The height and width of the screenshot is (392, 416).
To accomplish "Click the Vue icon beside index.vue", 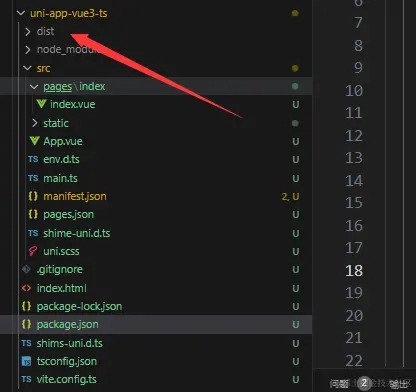I will pyautogui.click(x=41, y=104).
